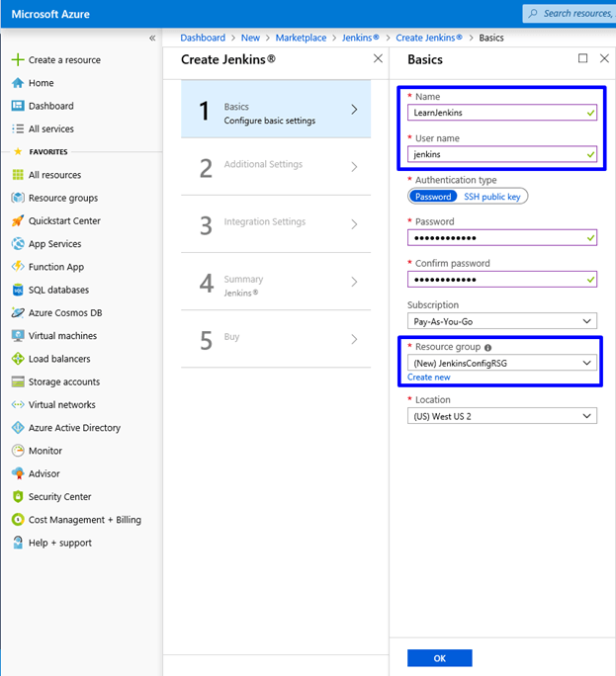Go to Jenkins breadcrumb
The height and width of the screenshot is (676, 616).
pyautogui.click(x=360, y=38)
